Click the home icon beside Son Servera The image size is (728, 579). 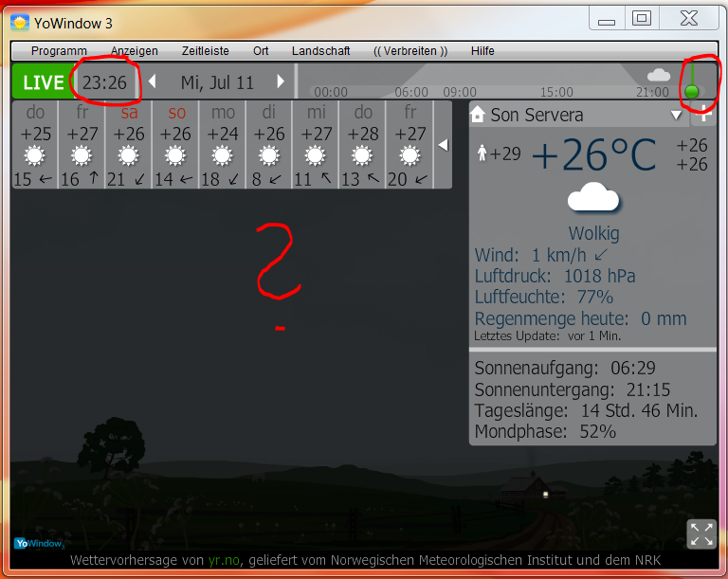(x=478, y=115)
